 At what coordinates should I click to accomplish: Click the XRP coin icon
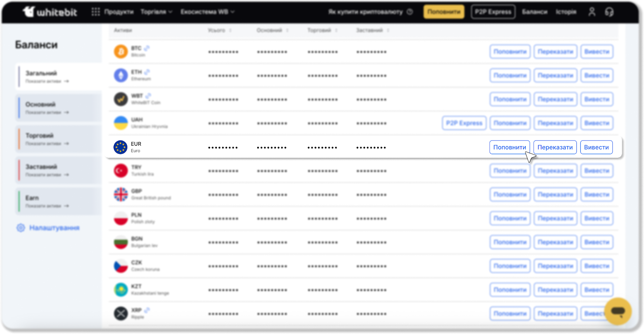click(x=121, y=313)
